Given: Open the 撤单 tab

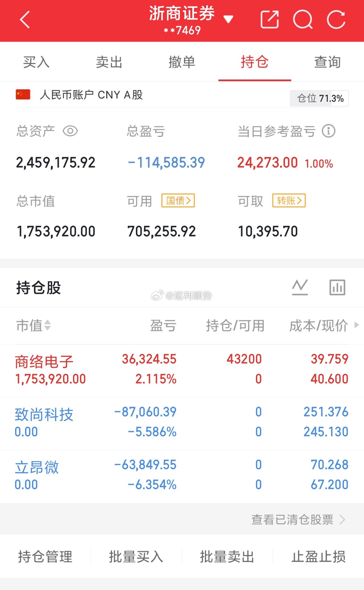Looking at the screenshot, I should pos(182,62).
